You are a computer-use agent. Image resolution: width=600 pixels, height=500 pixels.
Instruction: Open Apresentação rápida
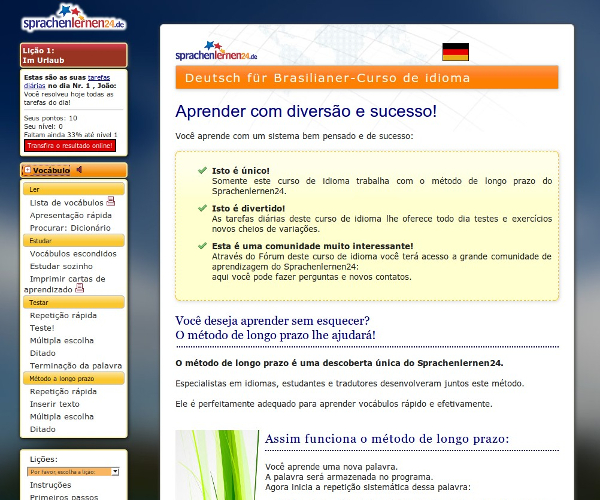pyautogui.click(x=71, y=215)
